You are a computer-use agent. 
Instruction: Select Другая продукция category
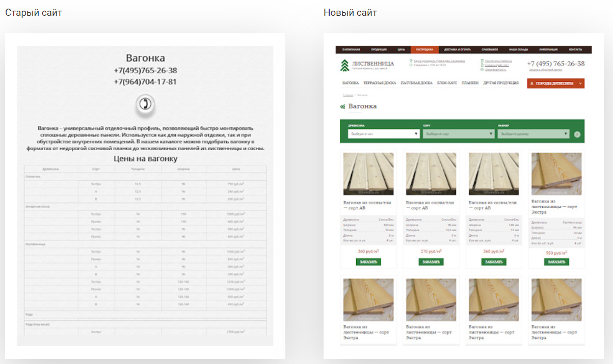[x=501, y=83]
